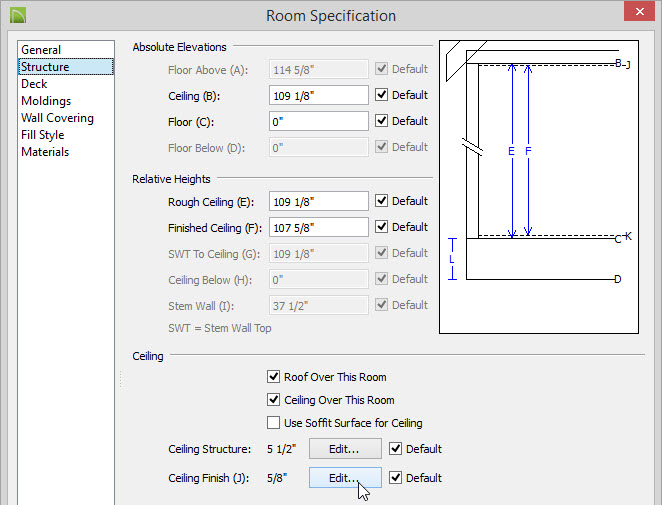Enable Use Soffit Surface for Ceiling
The image size is (662, 505).
273,423
